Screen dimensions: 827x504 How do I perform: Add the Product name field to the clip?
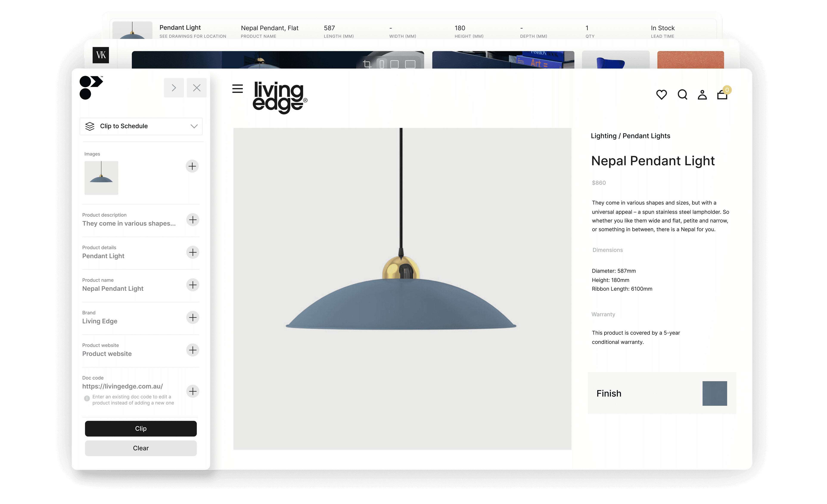[x=193, y=285]
